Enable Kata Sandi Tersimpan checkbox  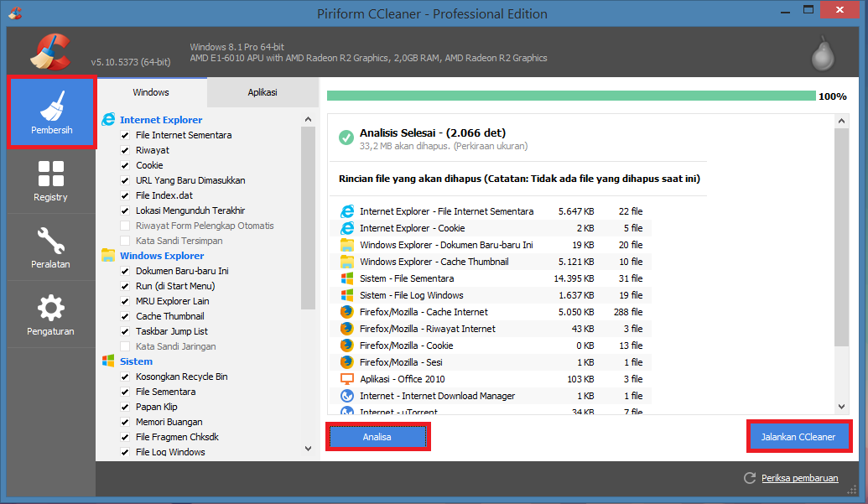pyautogui.click(x=125, y=241)
